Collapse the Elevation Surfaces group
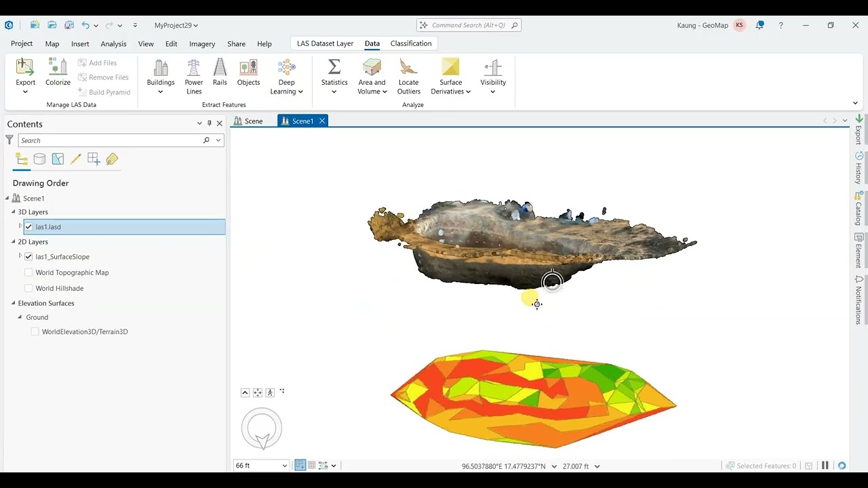The height and width of the screenshot is (488, 868). coord(13,303)
